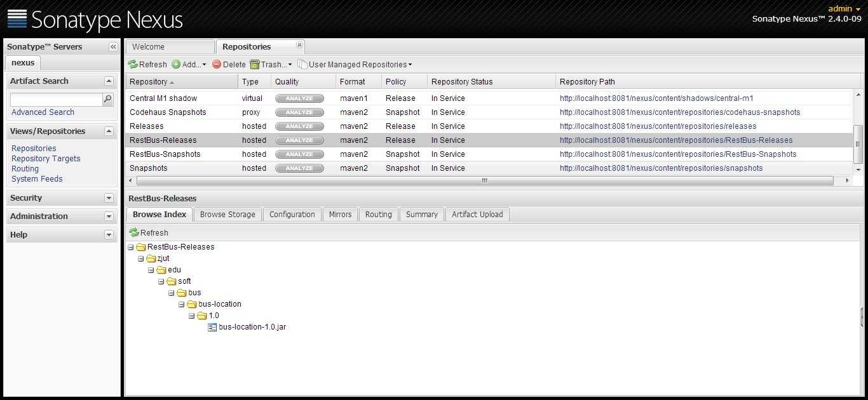Image resolution: width=868 pixels, height=400 pixels.
Task: Analyze the Codehaus Snapshots repository
Action: [x=299, y=112]
